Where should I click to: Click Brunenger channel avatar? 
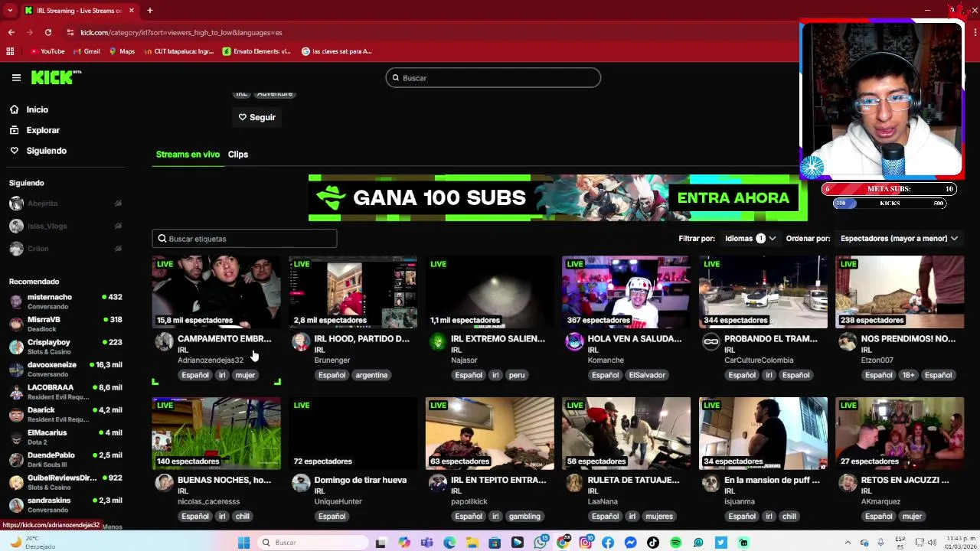tap(301, 342)
